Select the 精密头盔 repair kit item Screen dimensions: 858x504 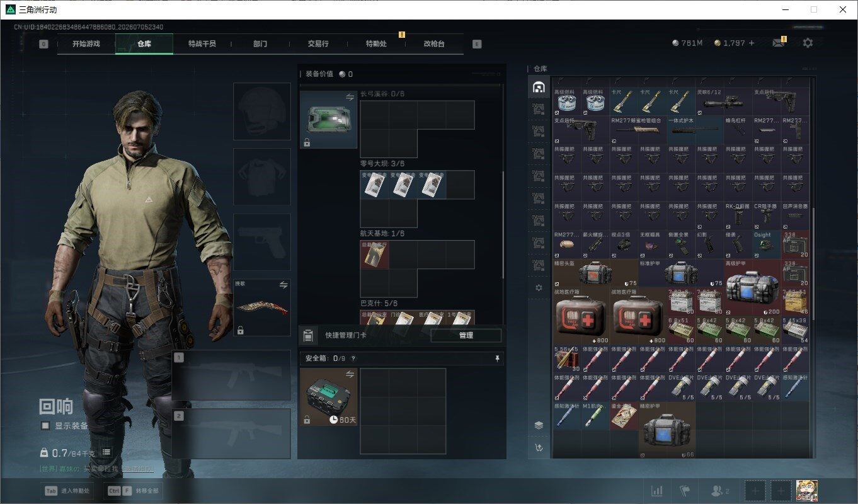click(595, 273)
